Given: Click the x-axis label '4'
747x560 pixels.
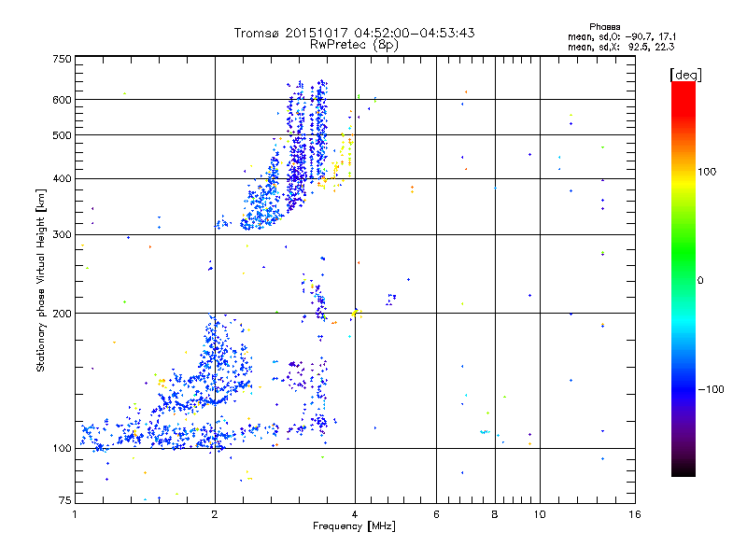Looking at the screenshot, I should (355, 514).
